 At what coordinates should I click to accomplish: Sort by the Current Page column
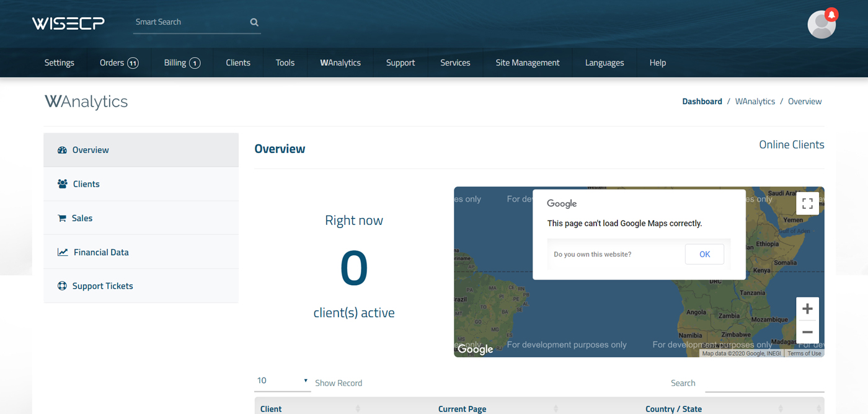pyautogui.click(x=462, y=409)
